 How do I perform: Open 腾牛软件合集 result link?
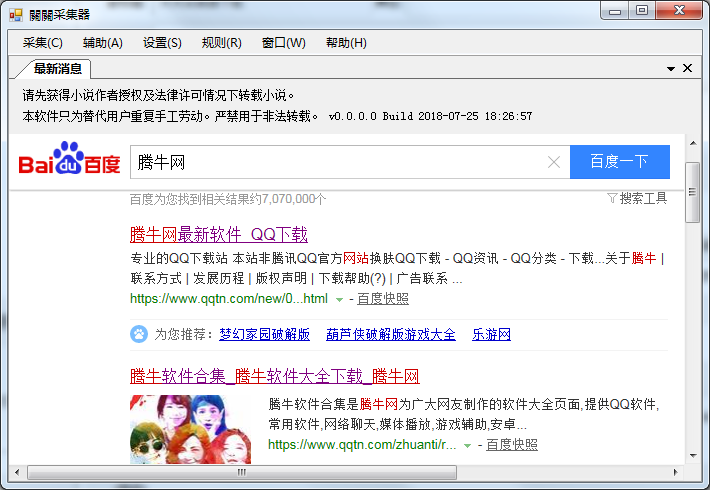click(x=274, y=376)
